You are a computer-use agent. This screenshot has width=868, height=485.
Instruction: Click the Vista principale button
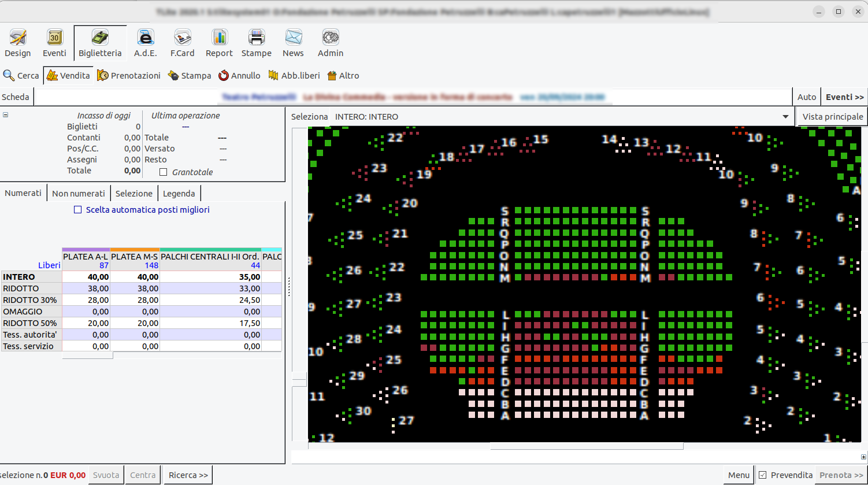tap(832, 117)
